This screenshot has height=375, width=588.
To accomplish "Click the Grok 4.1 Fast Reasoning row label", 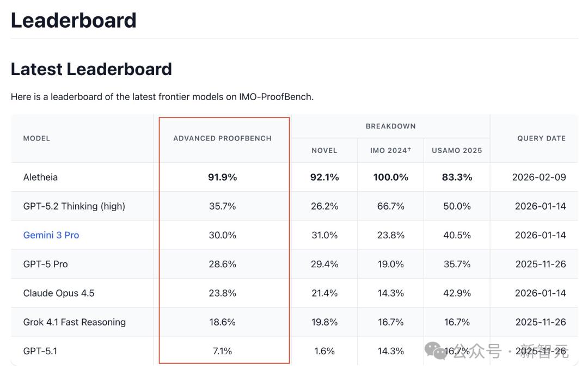I will click(x=75, y=322).
